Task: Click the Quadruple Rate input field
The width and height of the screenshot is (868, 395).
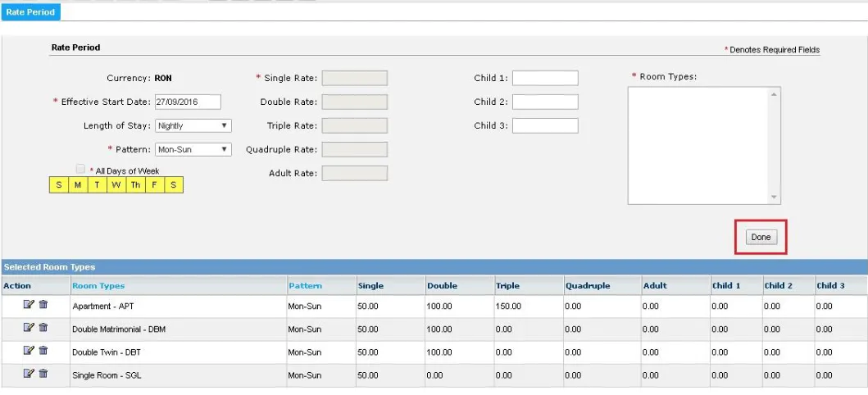Action: tap(355, 149)
